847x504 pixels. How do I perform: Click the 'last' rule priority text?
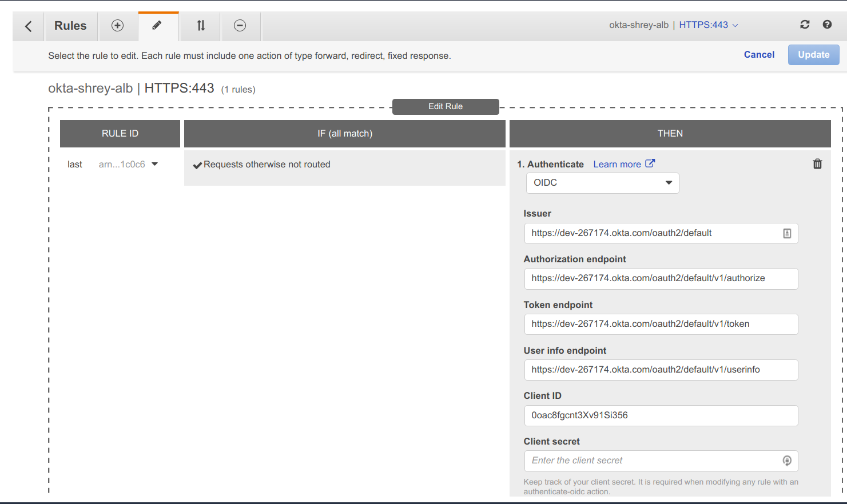(x=75, y=165)
